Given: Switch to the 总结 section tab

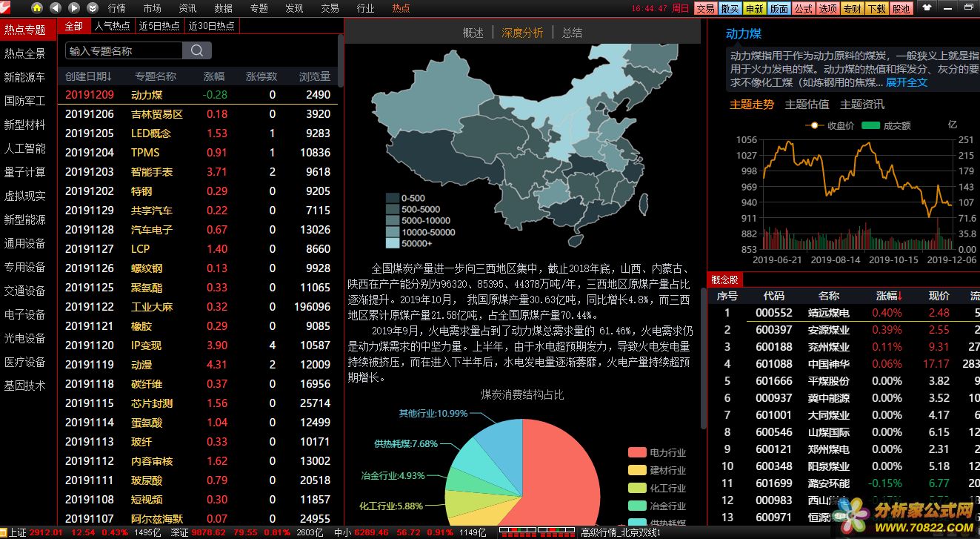Looking at the screenshot, I should click(x=572, y=33).
